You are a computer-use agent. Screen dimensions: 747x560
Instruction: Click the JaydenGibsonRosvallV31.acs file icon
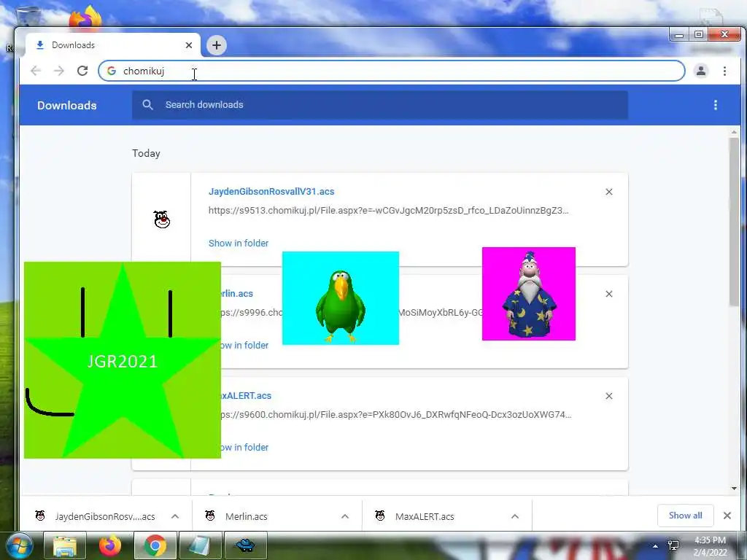[x=162, y=219]
